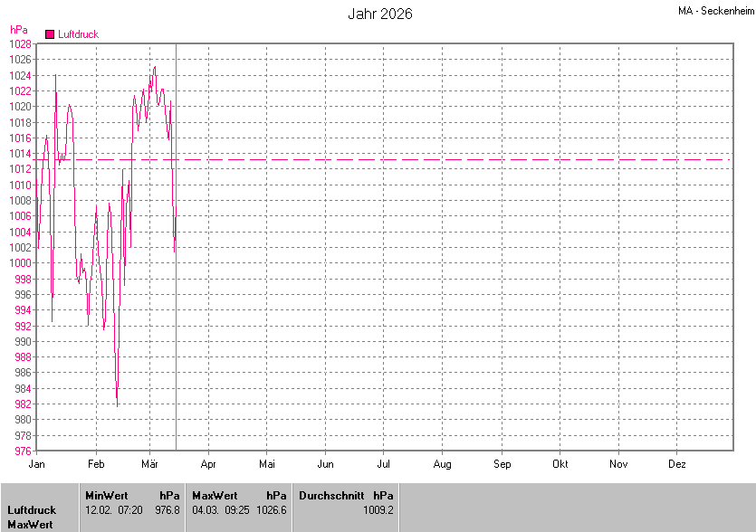Select the Durchschnitt column header
756x532 pixels.
click(331, 496)
